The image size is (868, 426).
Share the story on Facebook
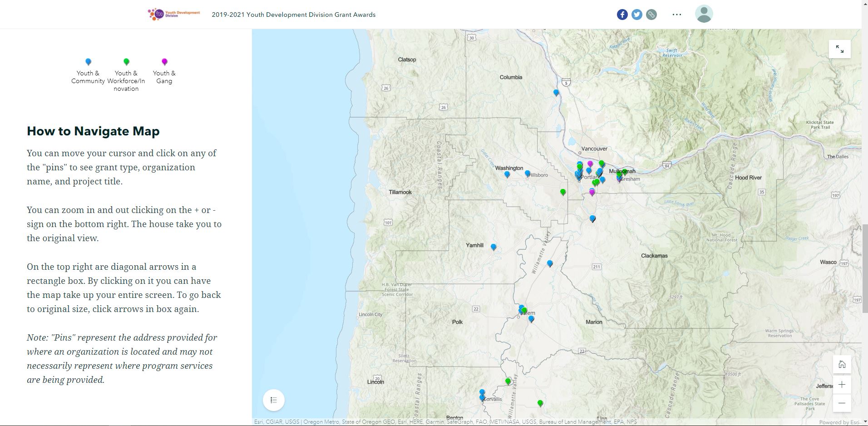(x=622, y=15)
